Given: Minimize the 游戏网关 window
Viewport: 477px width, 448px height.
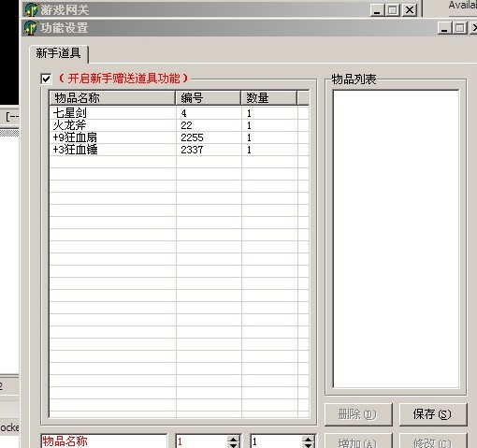Looking at the screenshot, I should pyautogui.click(x=377, y=10).
